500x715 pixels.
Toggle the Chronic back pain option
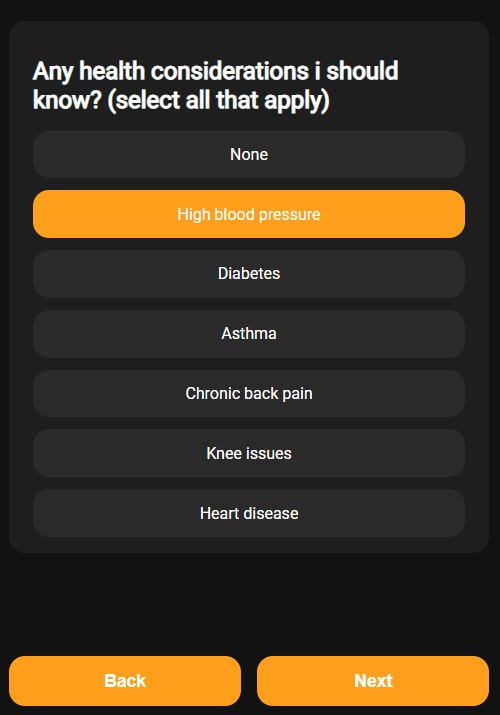pos(249,393)
